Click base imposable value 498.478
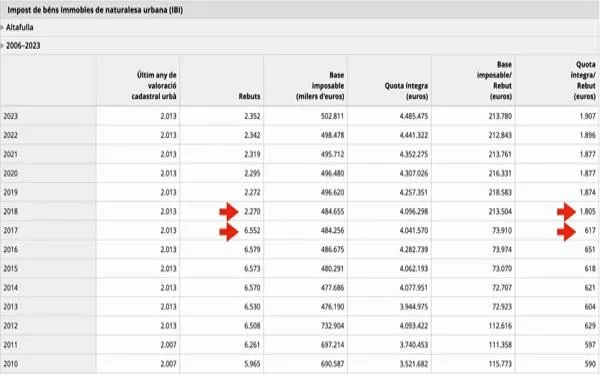This screenshot has height=375, width=600. tap(333, 135)
